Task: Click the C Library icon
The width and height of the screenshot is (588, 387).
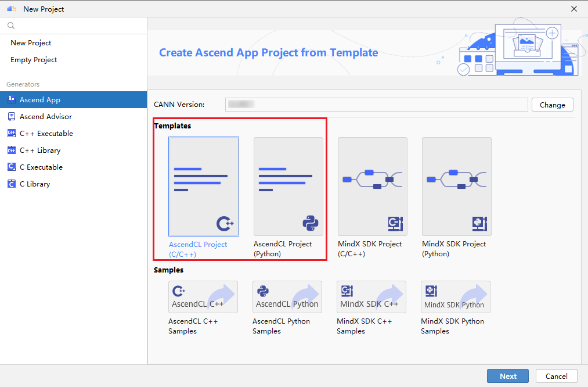Action: tap(12, 184)
